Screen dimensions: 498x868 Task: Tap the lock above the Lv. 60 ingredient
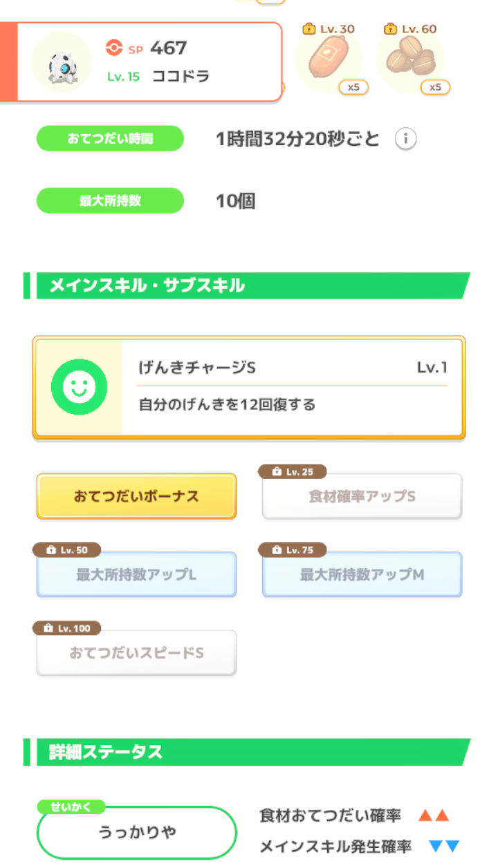pyautogui.click(x=391, y=29)
